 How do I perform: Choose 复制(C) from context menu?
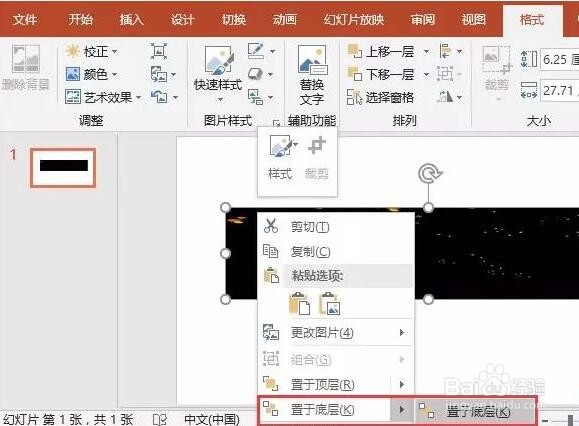pos(336,251)
